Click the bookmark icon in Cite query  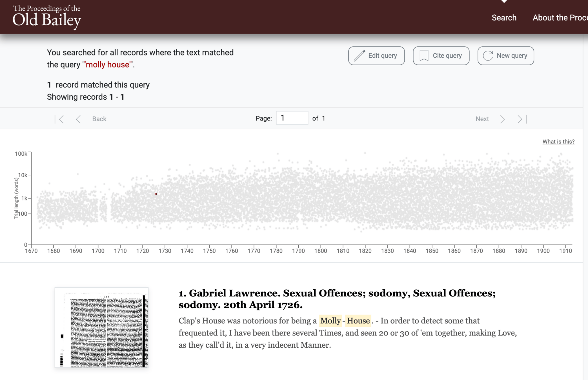424,56
